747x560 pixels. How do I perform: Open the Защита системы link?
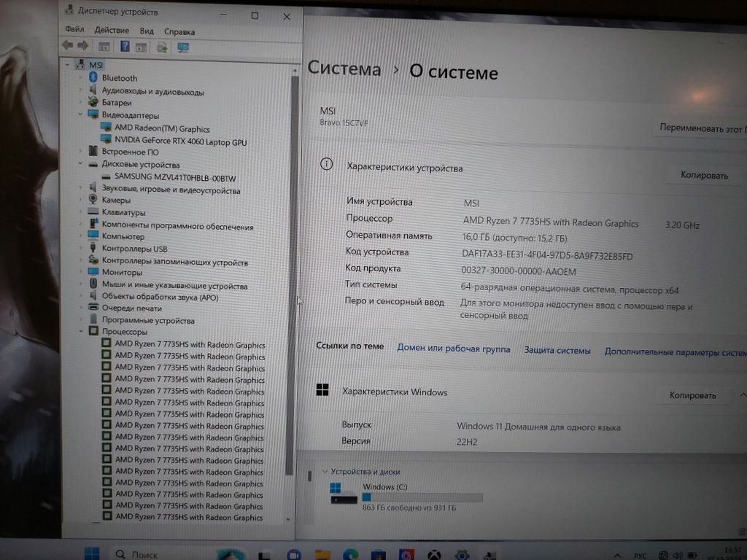pos(557,351)
